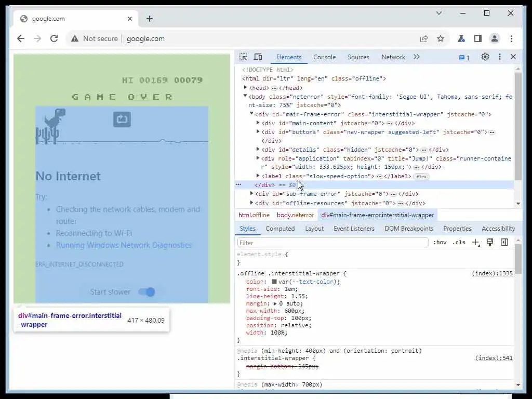Expand the margin shorthand triangle
This screenshot has height=399, width=532.
pyautogui.click(x=275, y=303)
